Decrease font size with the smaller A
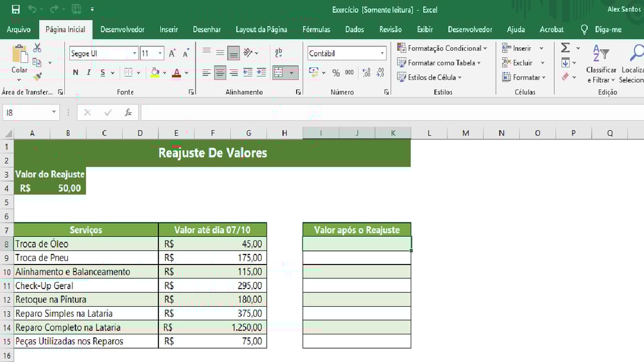This screenshot has height=362, width=644. (x=186, y=53)
